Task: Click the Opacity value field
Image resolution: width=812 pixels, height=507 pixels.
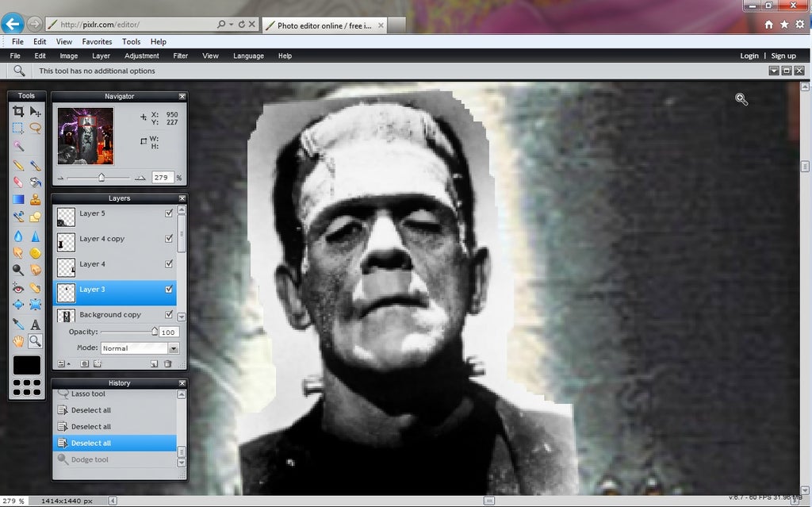Action: 168,332
